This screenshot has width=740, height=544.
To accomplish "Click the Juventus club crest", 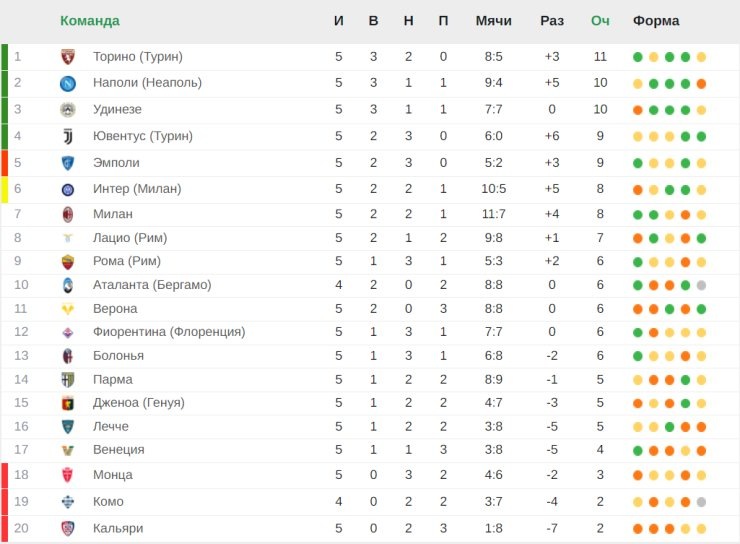I will tap(68, 136).
